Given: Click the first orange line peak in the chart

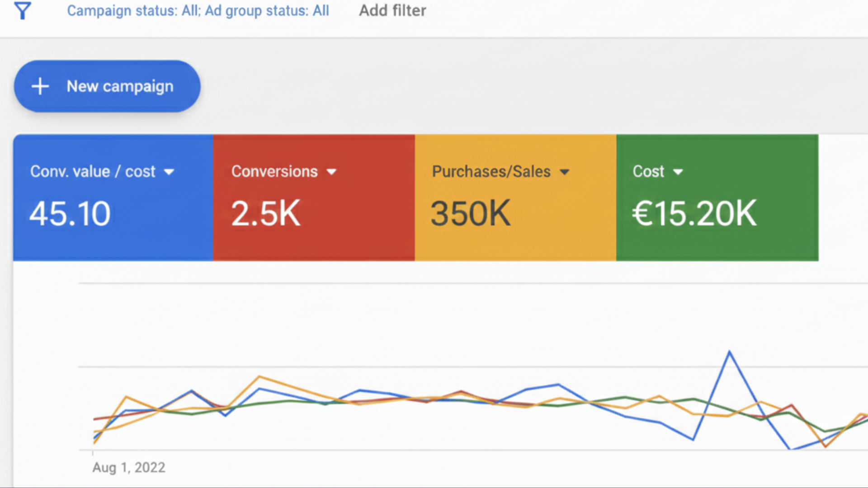Looking at the screenshot, I should 127,397.
